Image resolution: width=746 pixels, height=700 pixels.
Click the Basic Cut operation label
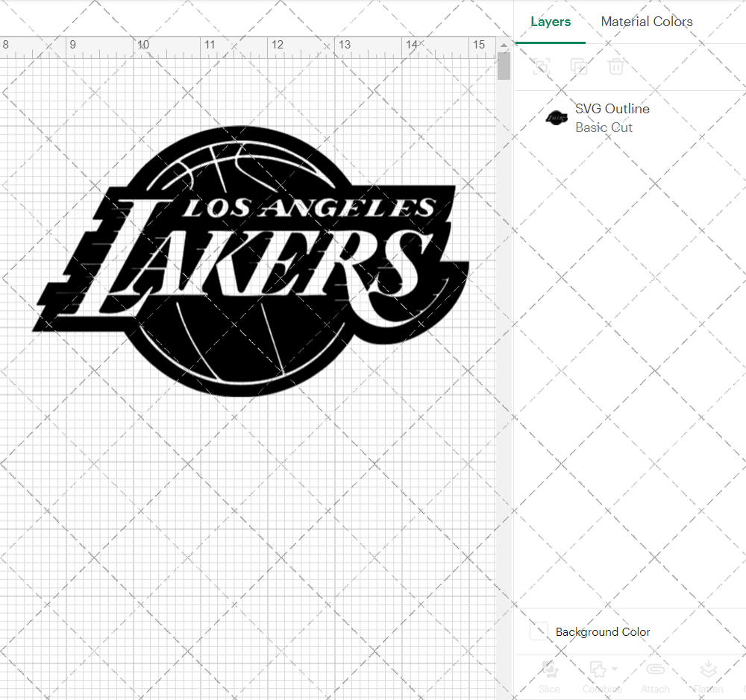pyautogui.click(x=604, y=127)
